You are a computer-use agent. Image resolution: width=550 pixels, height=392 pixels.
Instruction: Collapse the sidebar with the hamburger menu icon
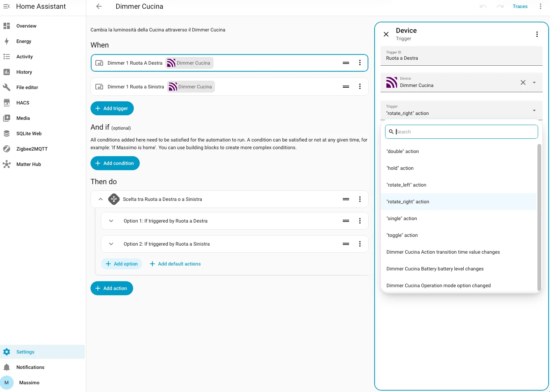coord(7,6)
